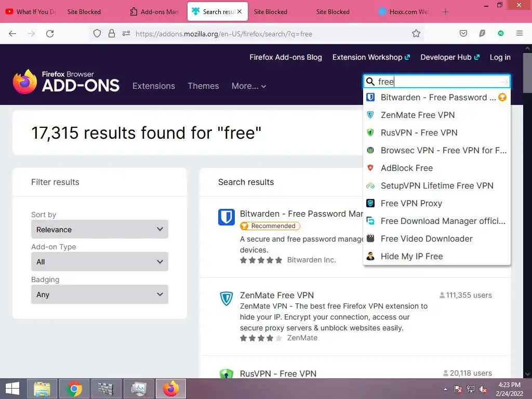Select RusVPN - Free VPN suggestion
532x399 pixels.
436,132
